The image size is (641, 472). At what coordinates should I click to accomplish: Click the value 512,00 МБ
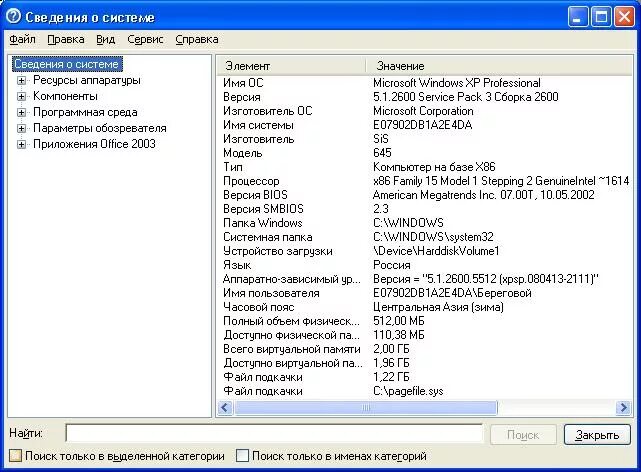(x=399, y=321)
